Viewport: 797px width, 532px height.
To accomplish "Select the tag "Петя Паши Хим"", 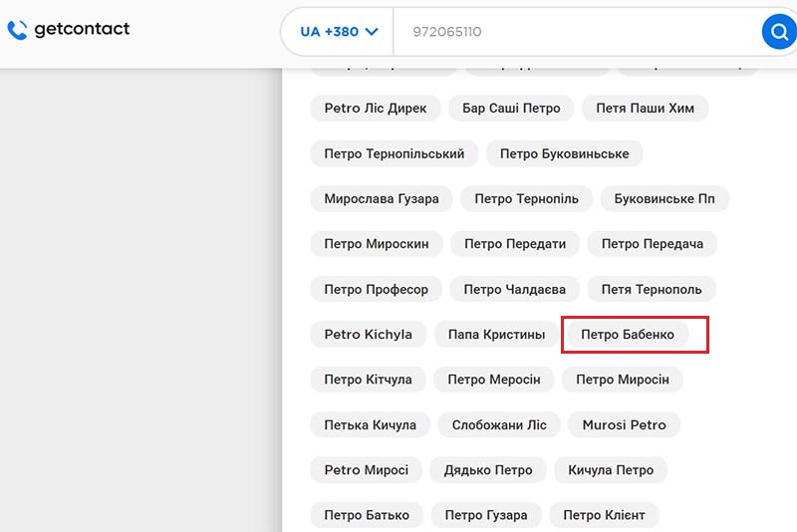I will (x=645, y=109).
